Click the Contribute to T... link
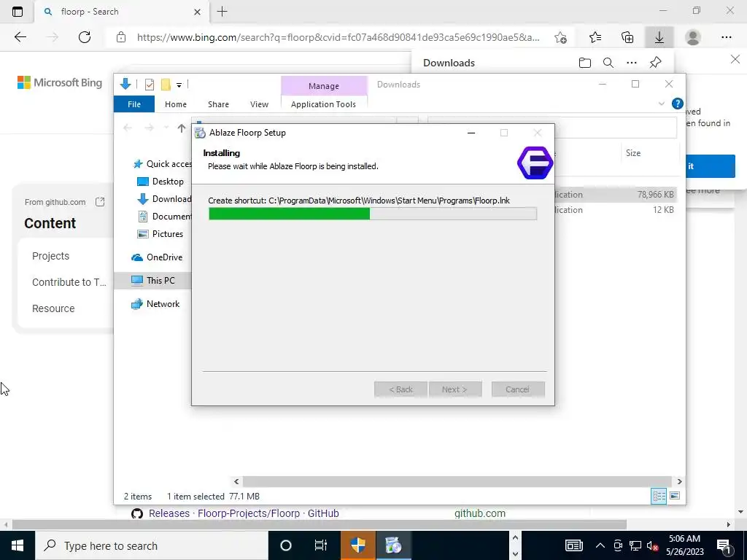Viewport: 747px width, 560px height. [69, 282]
